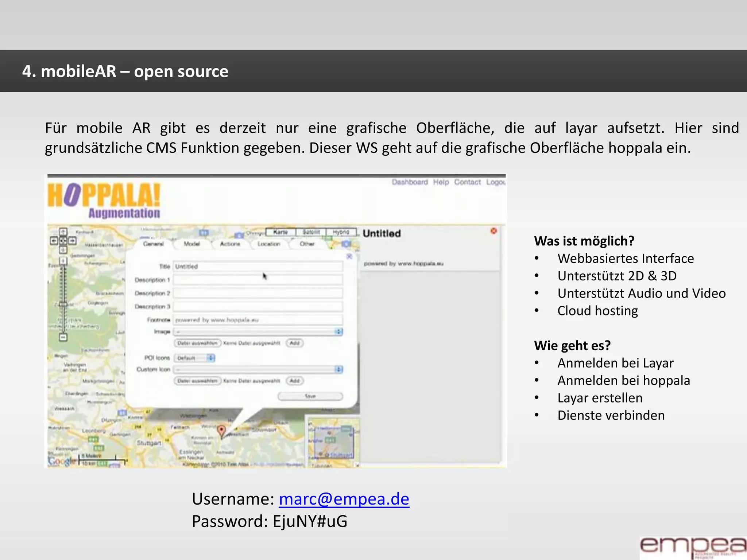This screenshot has width=747, height=560.
Task: Switch map to Satellit view
Action: (x=311, y=232)
